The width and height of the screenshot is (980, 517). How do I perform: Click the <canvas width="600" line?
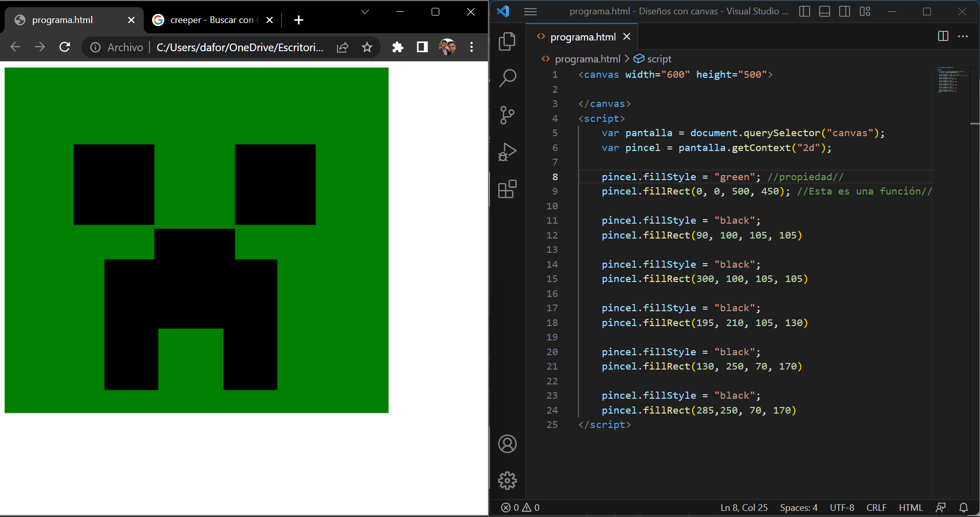click(675, 74)
